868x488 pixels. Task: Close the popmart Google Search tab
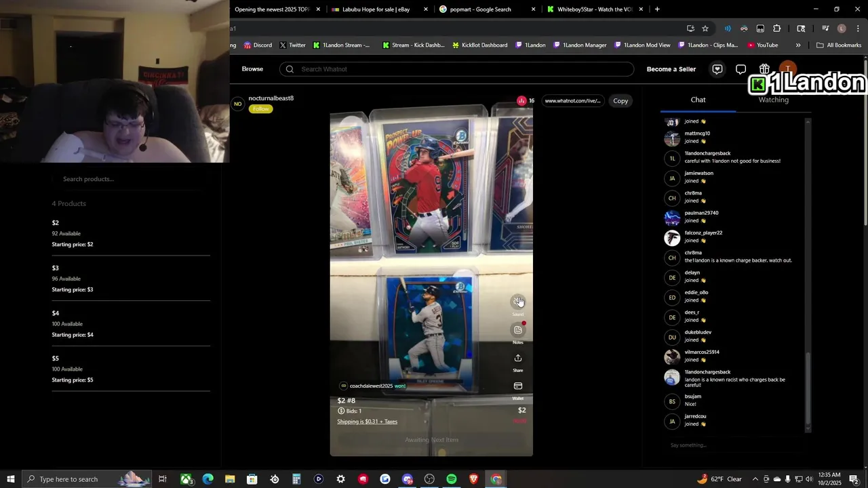click(x=533, y=9)
